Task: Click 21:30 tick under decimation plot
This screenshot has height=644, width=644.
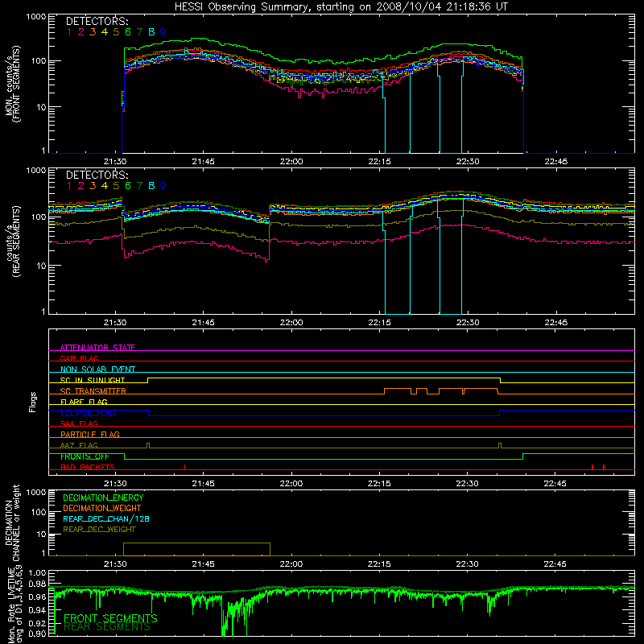Action: [115, 564]
